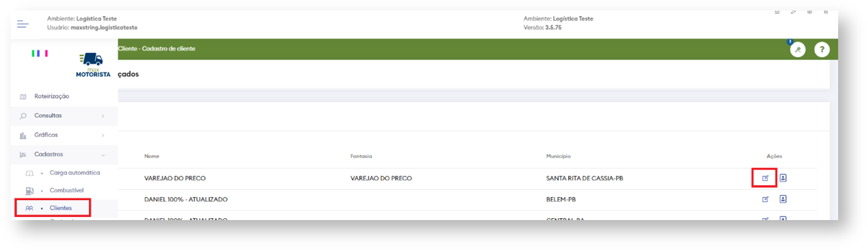This screenshot has height=250, width=868.
Task: Open the hamburger menu
Action: 23,24
